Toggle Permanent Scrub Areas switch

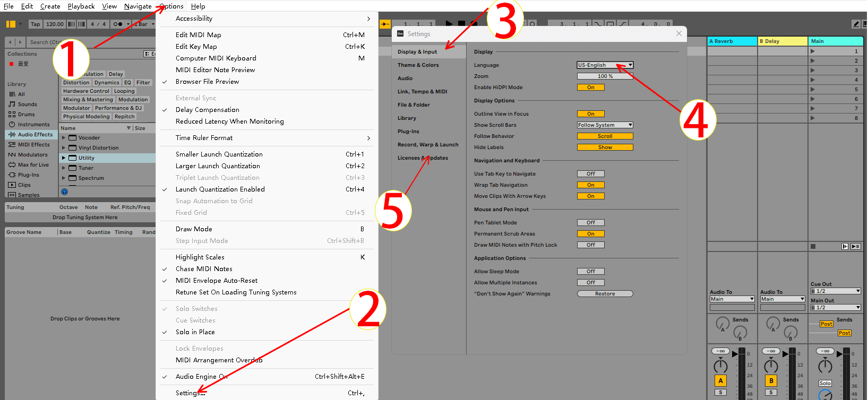point(591,234)
